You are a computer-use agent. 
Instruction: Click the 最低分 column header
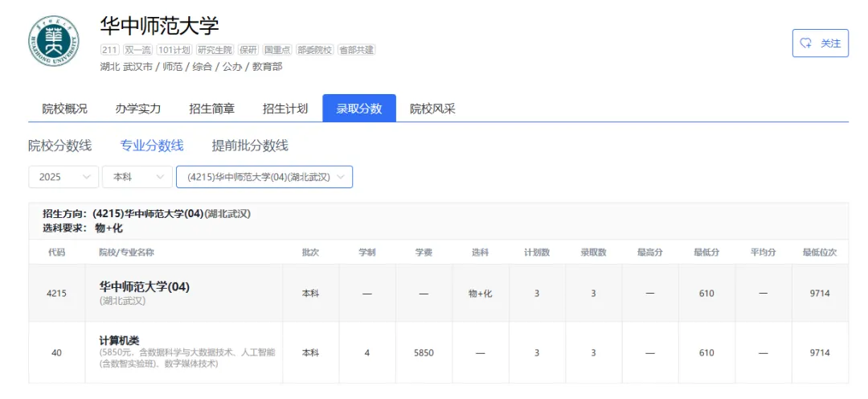point(706,252)
